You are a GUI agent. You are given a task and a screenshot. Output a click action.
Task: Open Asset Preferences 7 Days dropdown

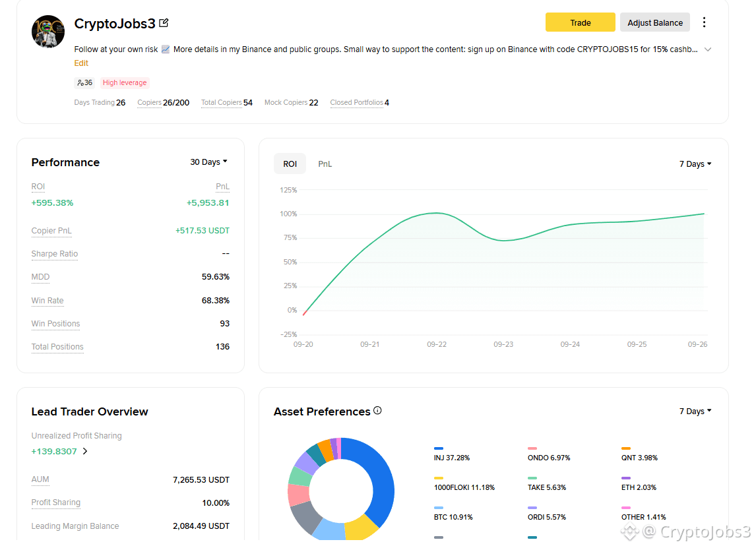[695, 411]
